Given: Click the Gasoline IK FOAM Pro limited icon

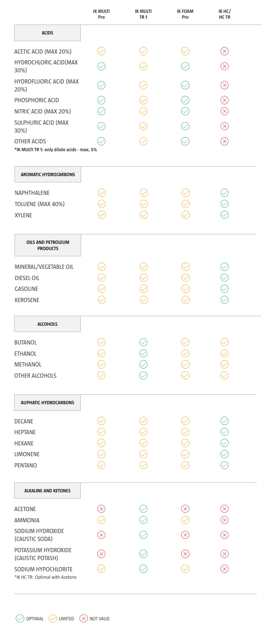Looking at the screenshot, I should click(x=185, y=289).
